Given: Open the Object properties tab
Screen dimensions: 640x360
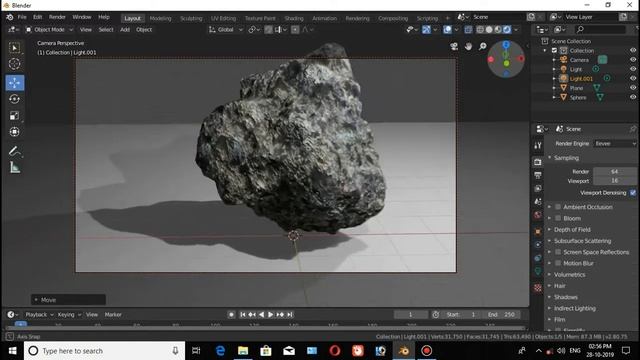Looking at the screenshot, I should pos(538,231).
